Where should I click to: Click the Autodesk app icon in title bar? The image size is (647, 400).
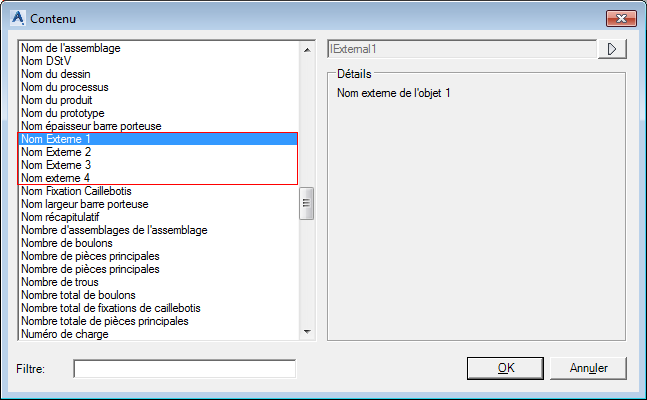16,18
